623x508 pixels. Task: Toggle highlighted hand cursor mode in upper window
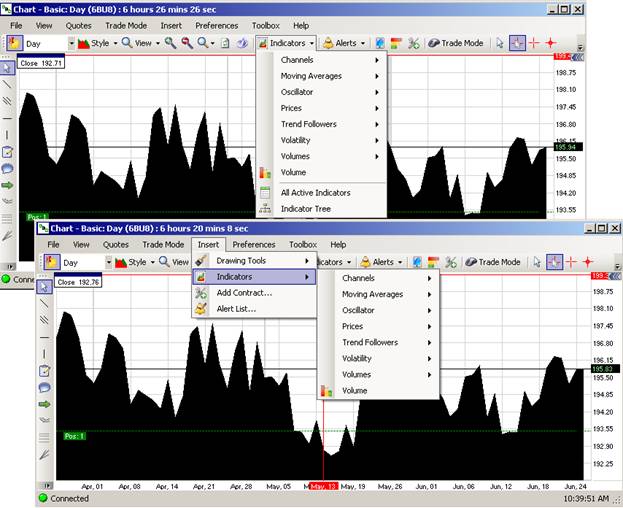[x=517, y=43]
